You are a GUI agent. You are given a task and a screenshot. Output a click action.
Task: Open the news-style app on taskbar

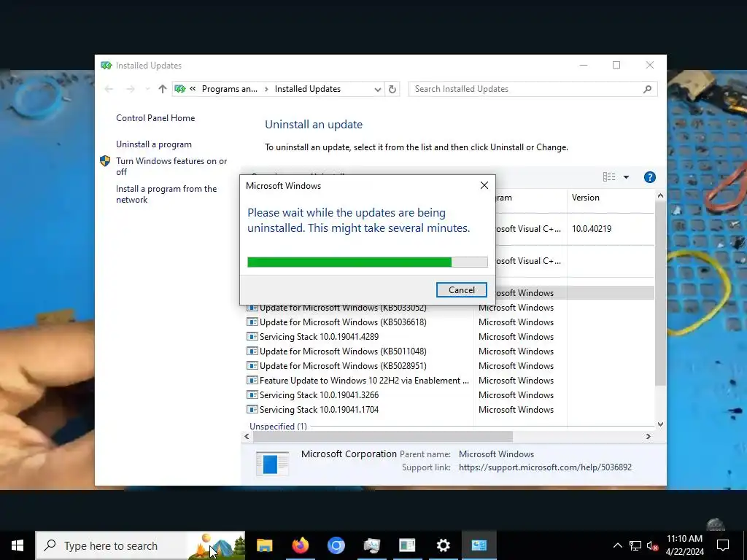[x=407, y=545]
